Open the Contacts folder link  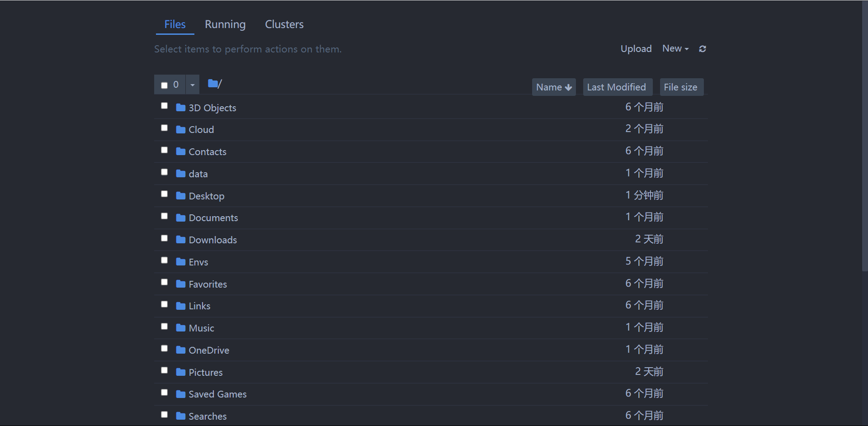tap(208, 152)
